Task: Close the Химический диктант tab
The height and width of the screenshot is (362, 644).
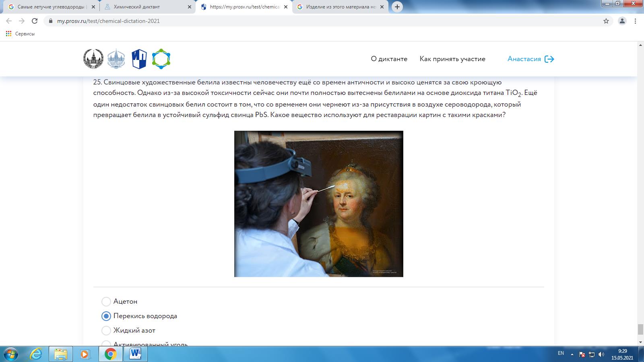Action: 190,7
